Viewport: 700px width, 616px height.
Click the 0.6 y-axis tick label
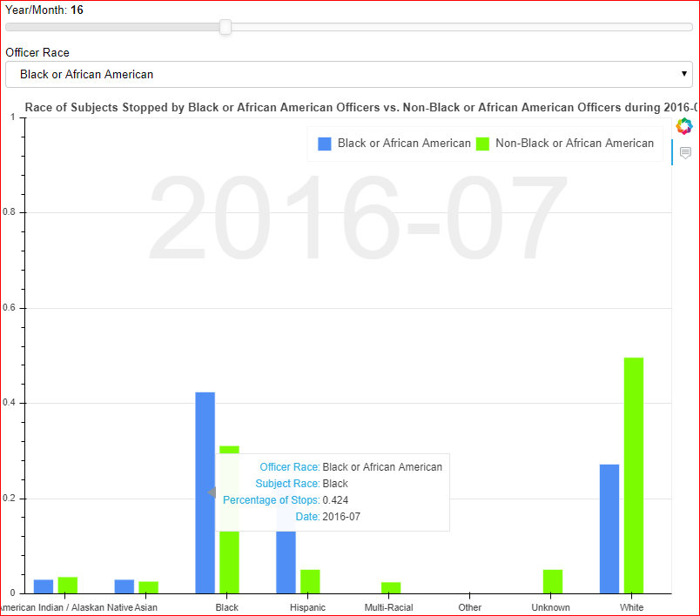[9, 307]
